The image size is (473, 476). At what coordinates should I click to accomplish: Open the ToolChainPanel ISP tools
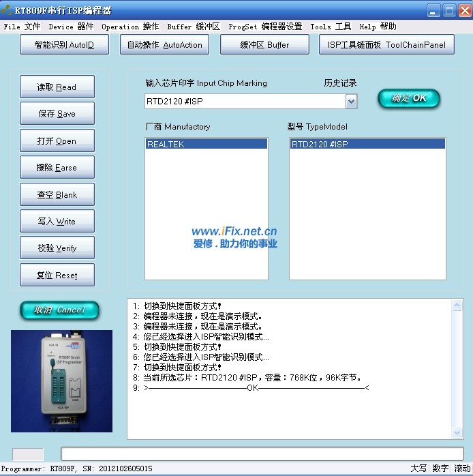coord(386,44)
